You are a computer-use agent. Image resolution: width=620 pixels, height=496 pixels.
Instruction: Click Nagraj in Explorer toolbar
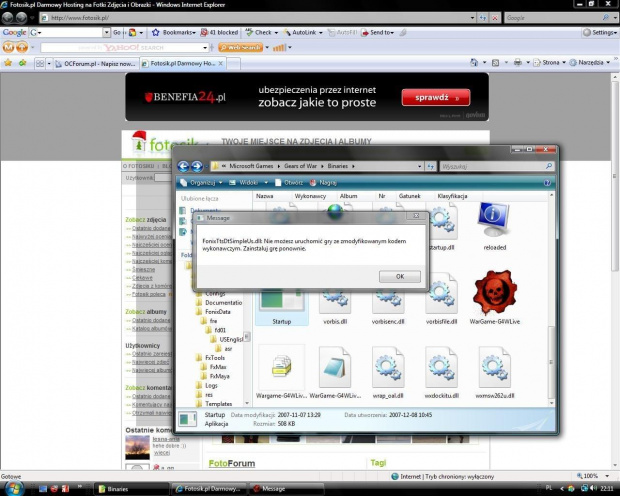pyautogui.click(x=323, y=183)
